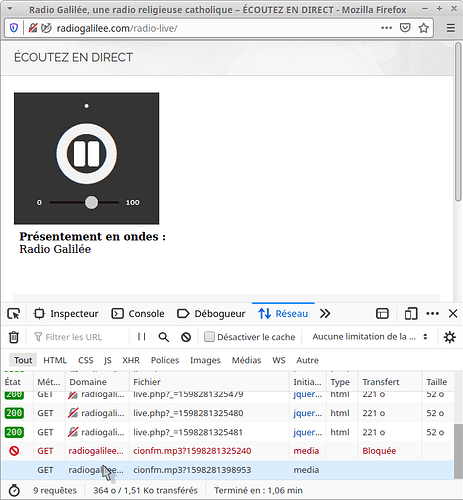
Task: Start performance analysis stopwatch icon
Action: pyautogui.click(x=14, y=490)
